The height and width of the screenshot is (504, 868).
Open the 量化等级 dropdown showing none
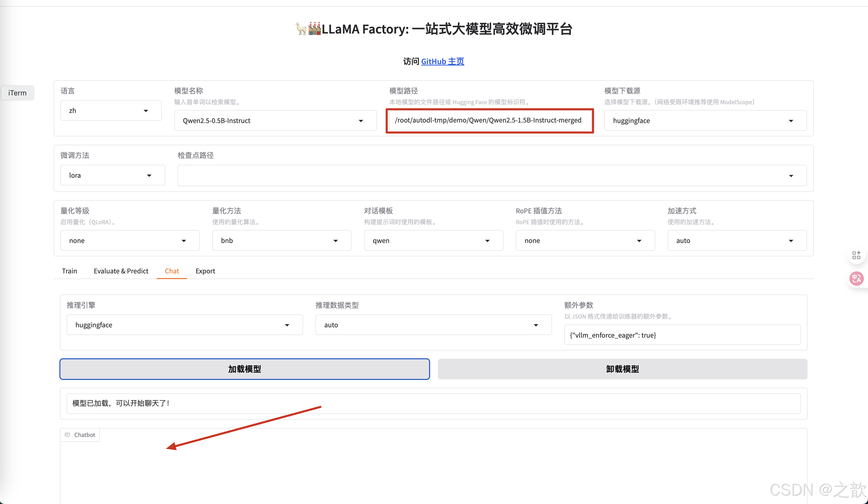130,240
